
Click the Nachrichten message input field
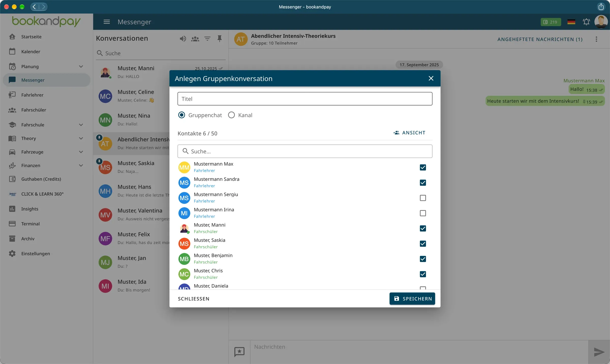click(419, 352)
